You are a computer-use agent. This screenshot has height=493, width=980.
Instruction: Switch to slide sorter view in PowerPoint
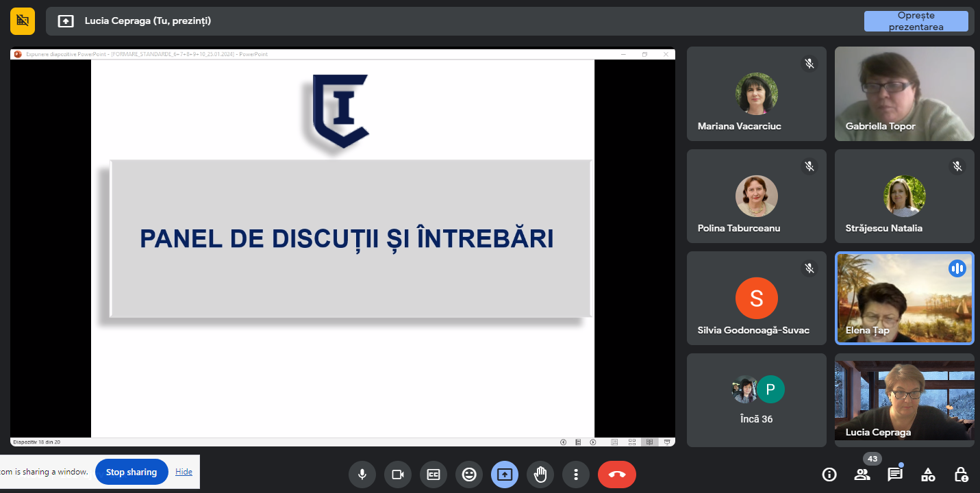click(631, 442)
